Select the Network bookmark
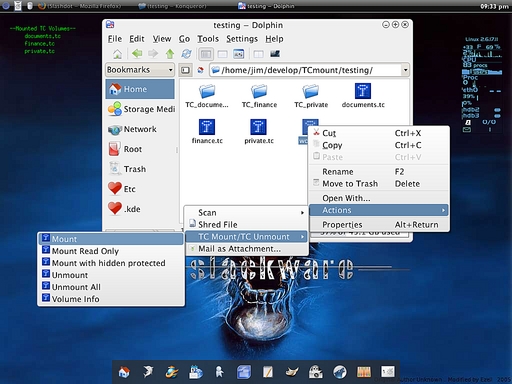 click(140, 129)
